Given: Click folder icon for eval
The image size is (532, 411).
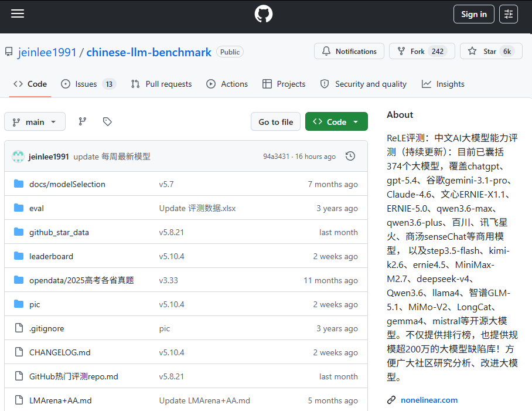Looking at the screenshot, I should click(19, 208).
